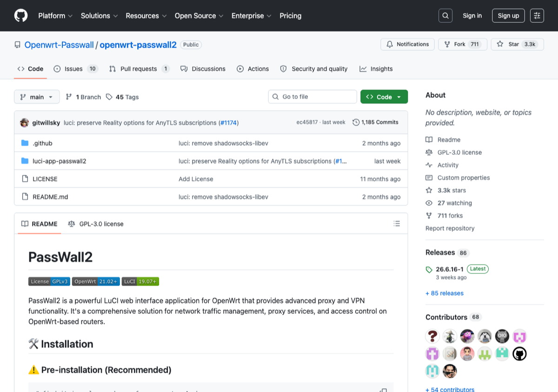The image size is (558, 392).
Task: Focus the Go to file field
Action: tap(312, 97)
